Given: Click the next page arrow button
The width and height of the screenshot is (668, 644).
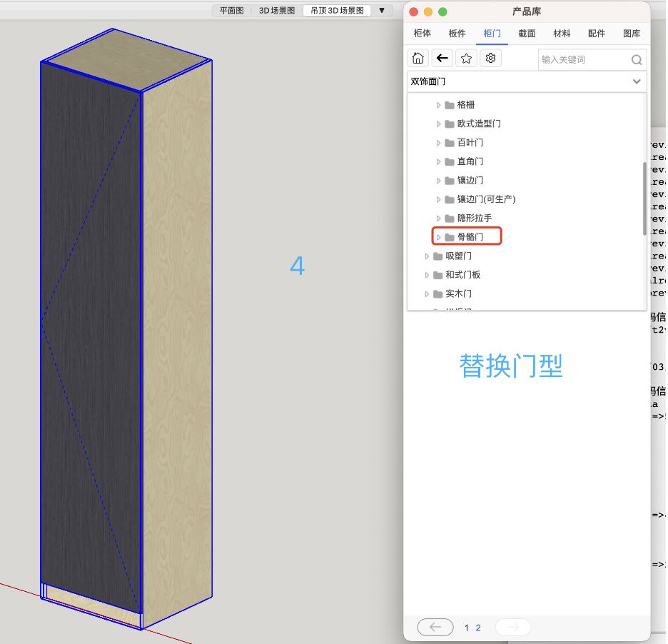Looking at the screenshot, I should coord(512,628).
